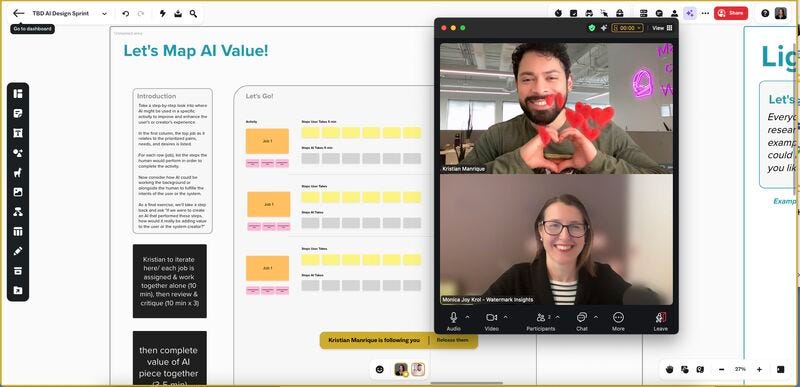
Task: Click the export/download mural icon
Action: click(x=178, y=14)
